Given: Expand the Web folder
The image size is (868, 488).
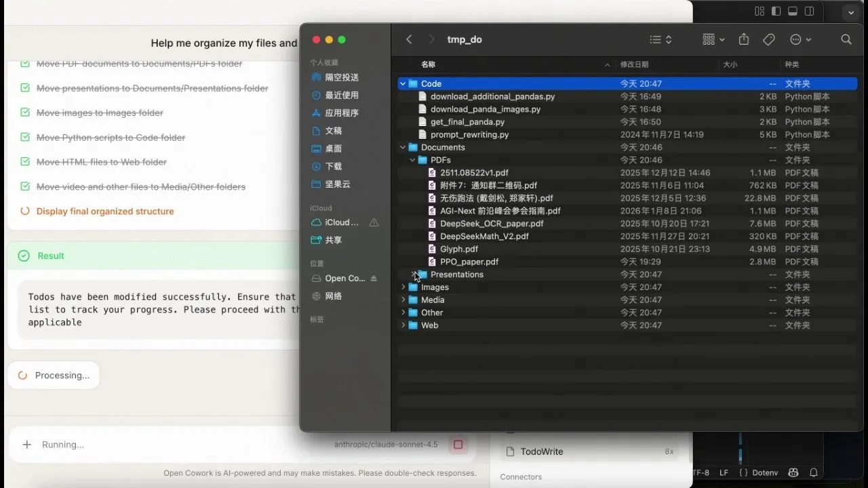Looking at the screenshot, I should pos(403,325).
